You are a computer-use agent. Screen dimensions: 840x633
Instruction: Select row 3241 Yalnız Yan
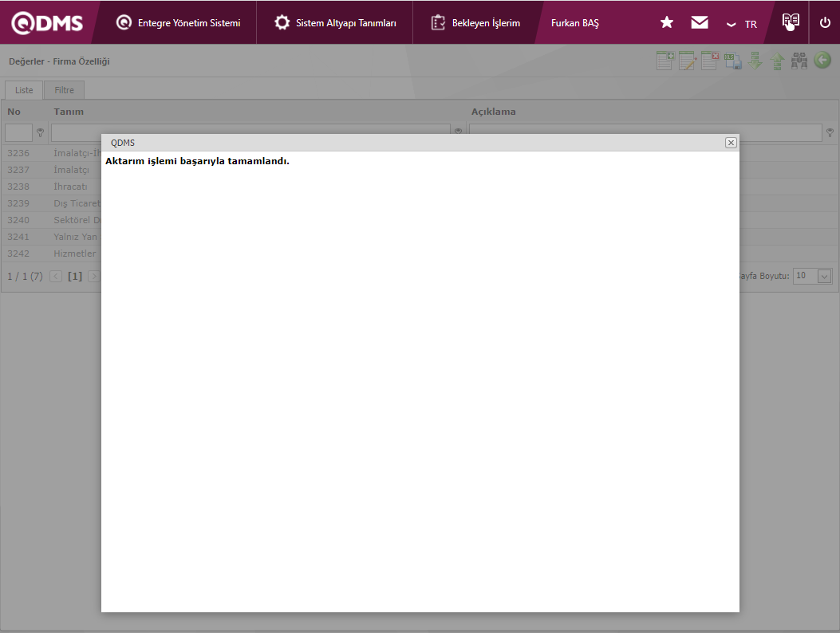(x=50, y=237)
